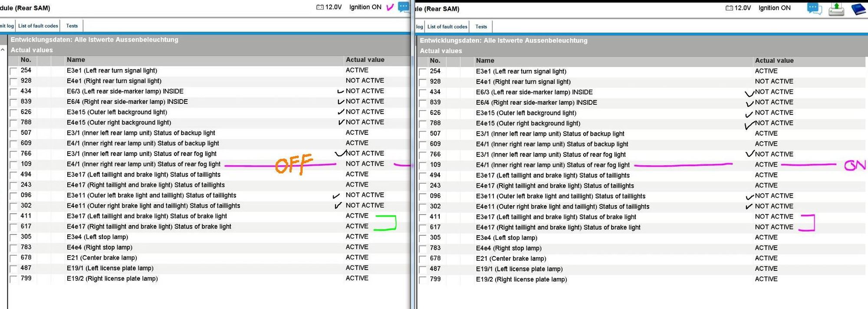Click chat bubble icon in left window
The image size is (868, 309).
pyautogui.click(x=403, y=7)
